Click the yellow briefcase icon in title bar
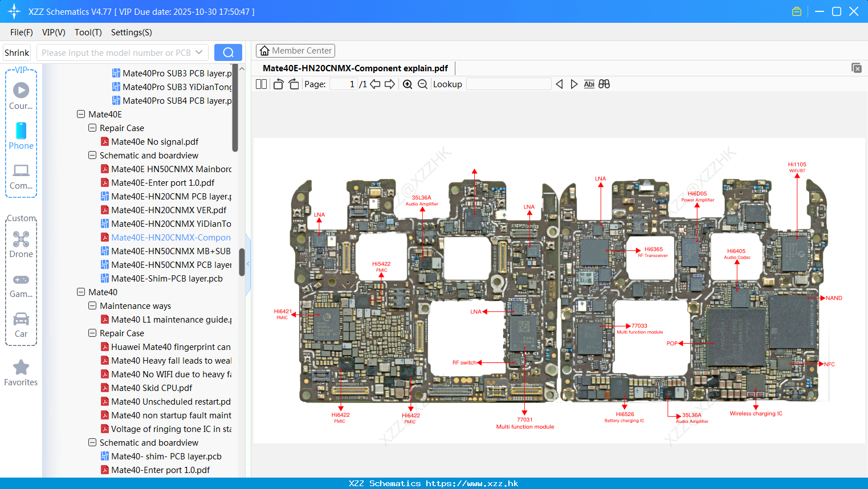Viewport: 868px width, 489px height. click(x=797, y=11)
